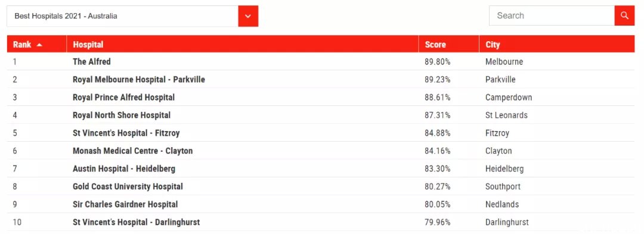Sort by Rank column header
This screenshot has height=234, width=644.
(22, 45)
